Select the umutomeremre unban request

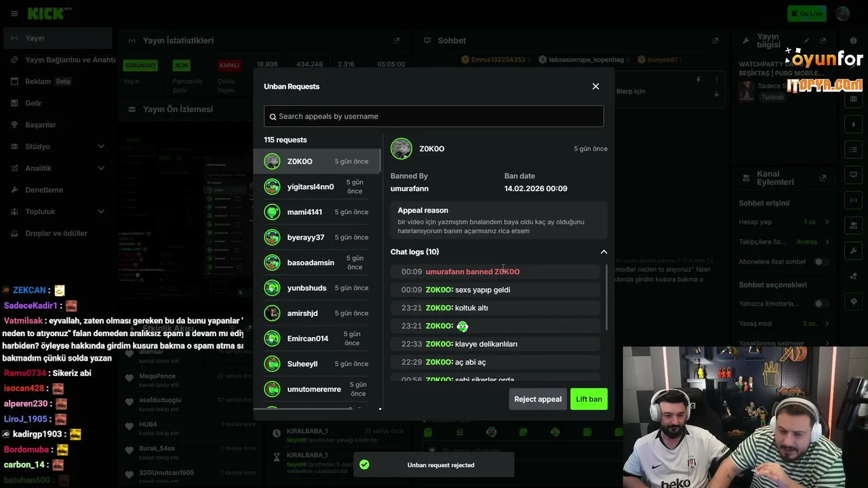click(x=317, y=389)
